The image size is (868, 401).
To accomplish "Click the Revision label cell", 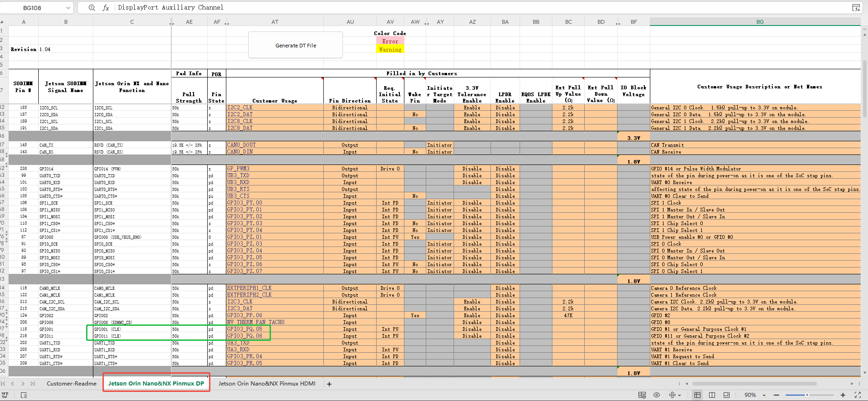I will tap(23, 49).
